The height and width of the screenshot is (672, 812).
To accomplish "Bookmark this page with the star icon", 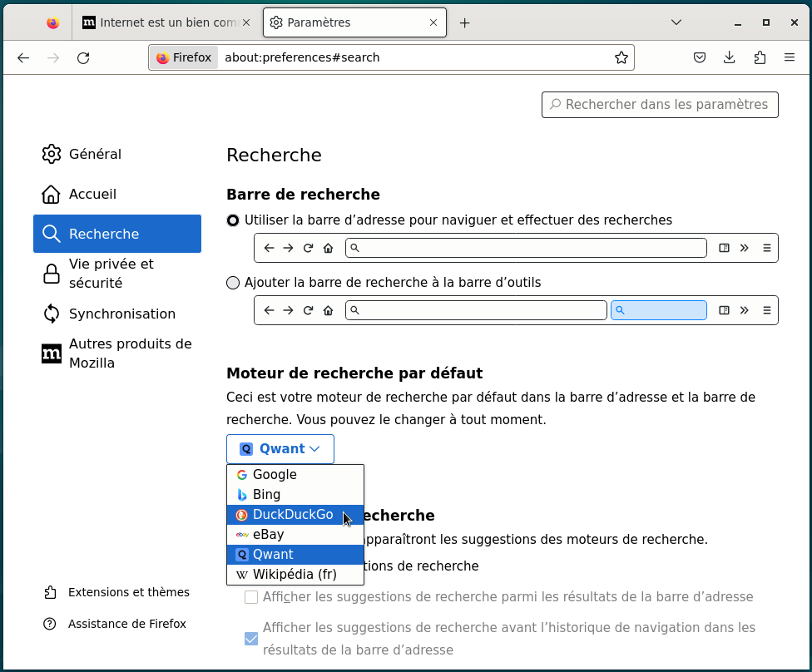I will 621,57.
